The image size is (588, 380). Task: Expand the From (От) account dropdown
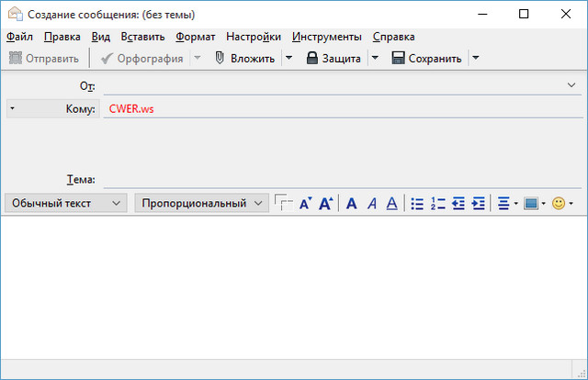pyautogui.click(x=571, y=85)
